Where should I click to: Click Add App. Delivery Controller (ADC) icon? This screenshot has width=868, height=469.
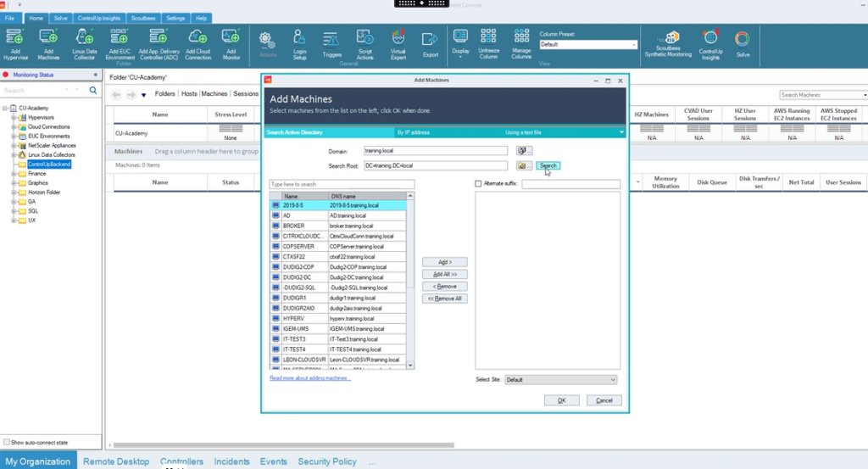(x=159, y=44)
